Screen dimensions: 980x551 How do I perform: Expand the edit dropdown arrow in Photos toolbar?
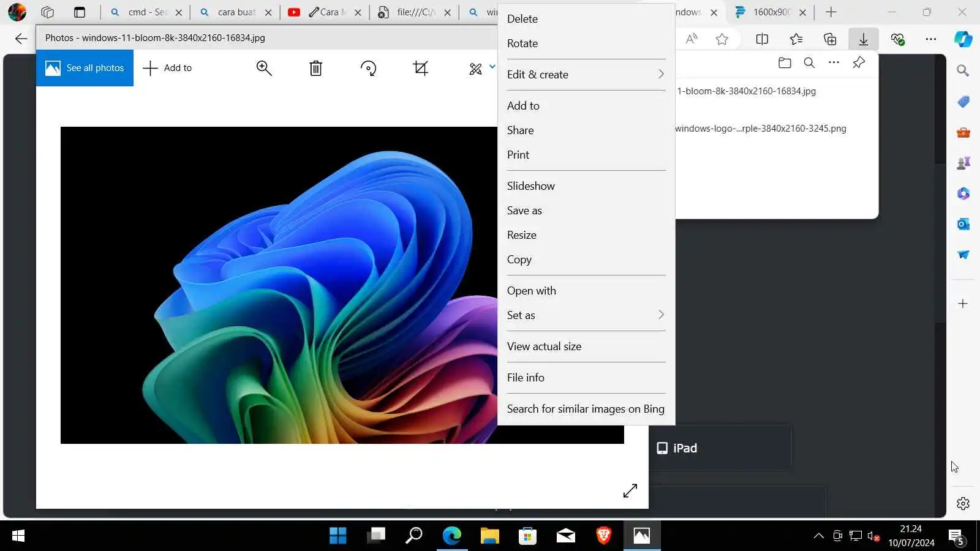tap(492, 67)
